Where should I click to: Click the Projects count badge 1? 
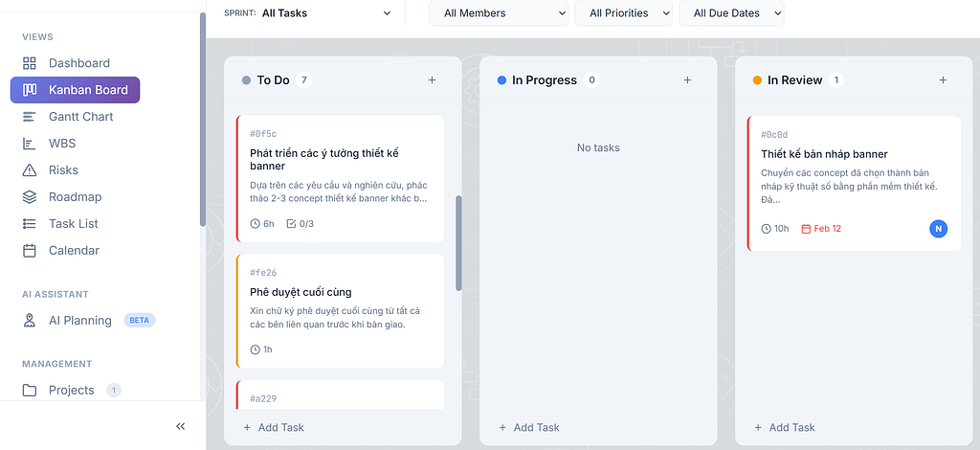point(113,391)
